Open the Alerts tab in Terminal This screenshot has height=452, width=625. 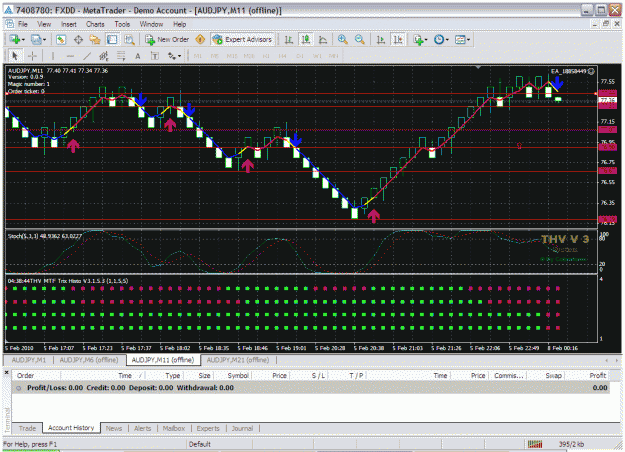click(x=142, y=428)
